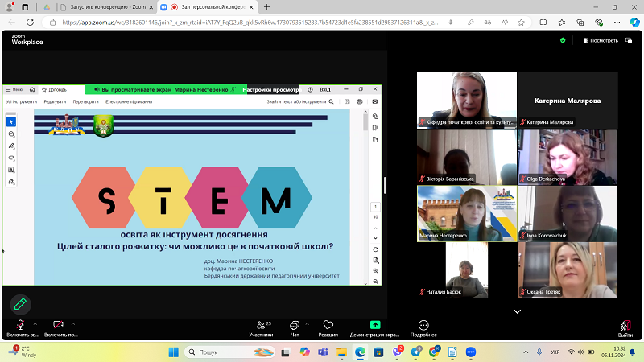
Task: Open Настройки просмотра view settings dropdown
Action: pyautogui.click(x=271, y=89)
